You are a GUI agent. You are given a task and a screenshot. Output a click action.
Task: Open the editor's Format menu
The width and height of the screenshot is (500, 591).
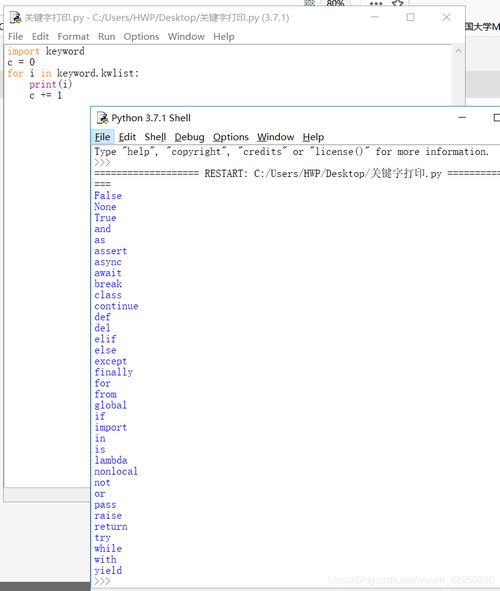73,37
